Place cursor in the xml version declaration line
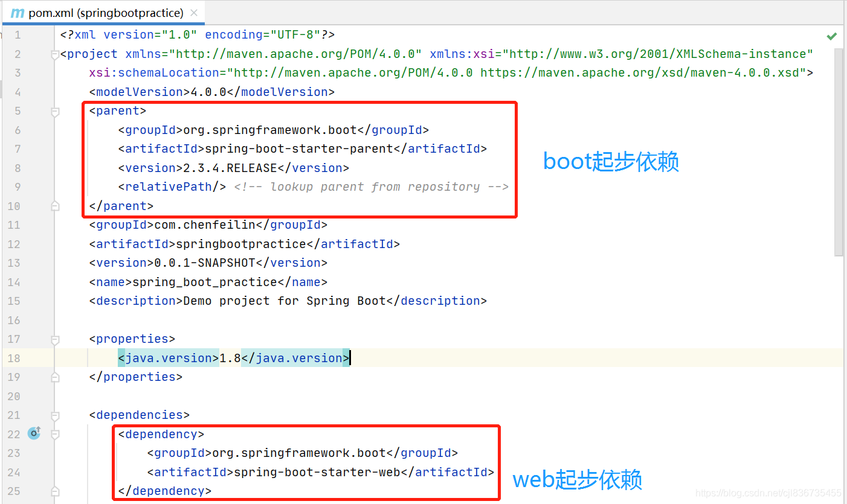 (x=198, y=35)
